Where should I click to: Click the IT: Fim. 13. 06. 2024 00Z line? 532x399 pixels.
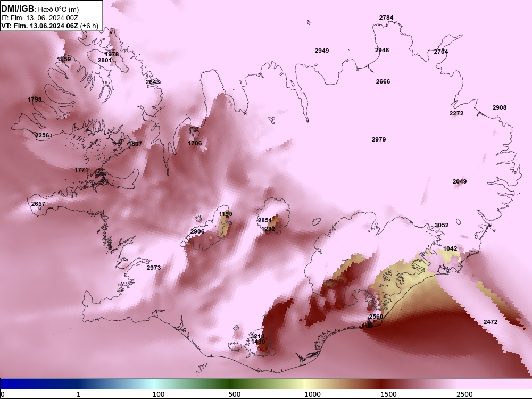40,18
